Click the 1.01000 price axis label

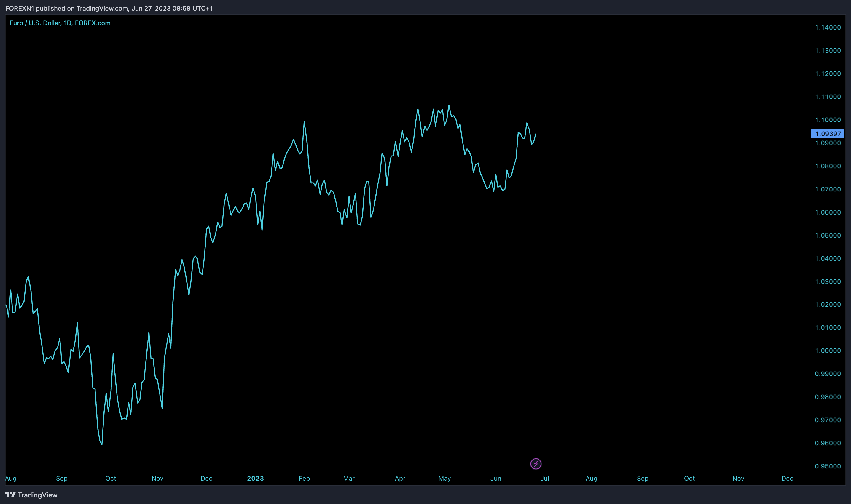click(x=828, y=327)
